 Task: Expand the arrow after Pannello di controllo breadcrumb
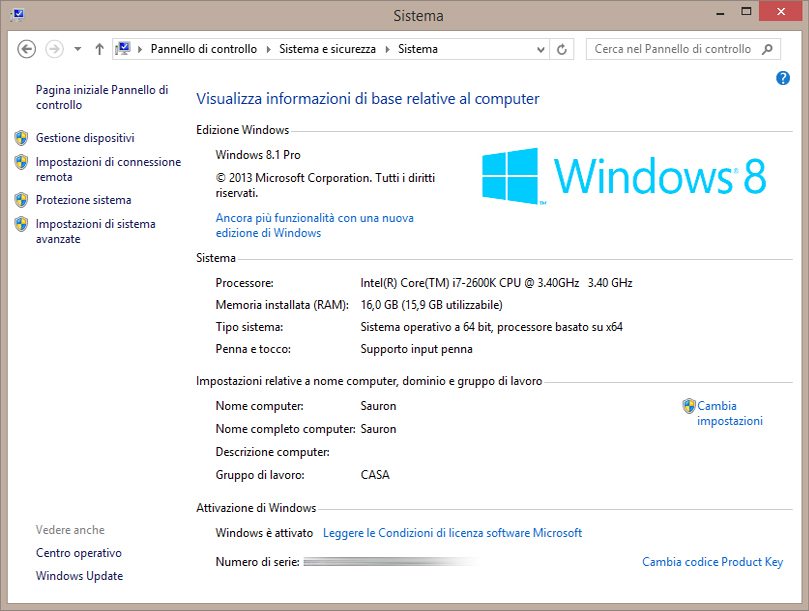tap(268, 49)
